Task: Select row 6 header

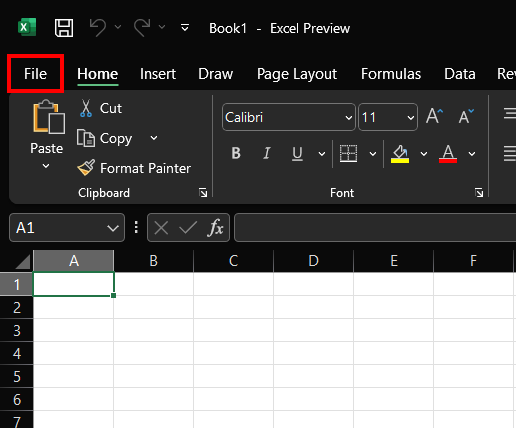Action: (16, 399)
